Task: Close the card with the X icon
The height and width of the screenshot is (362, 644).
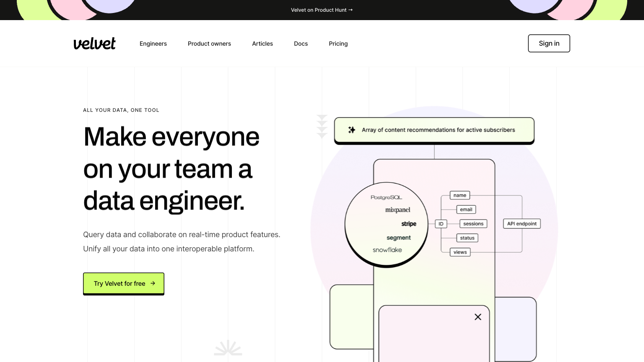Action: point(478,317)
